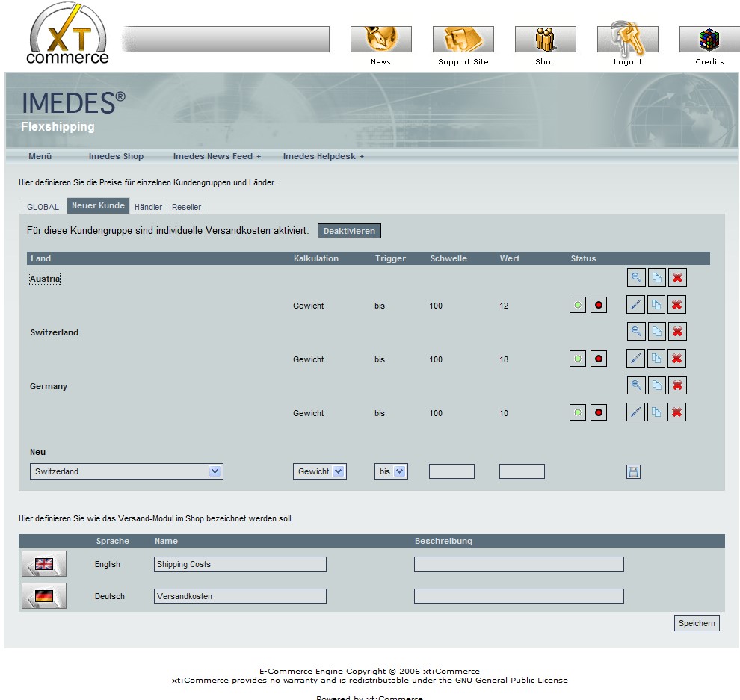Open the News icon in header
This screenshot has height=700, width=740.
click(x=381, y=39)
